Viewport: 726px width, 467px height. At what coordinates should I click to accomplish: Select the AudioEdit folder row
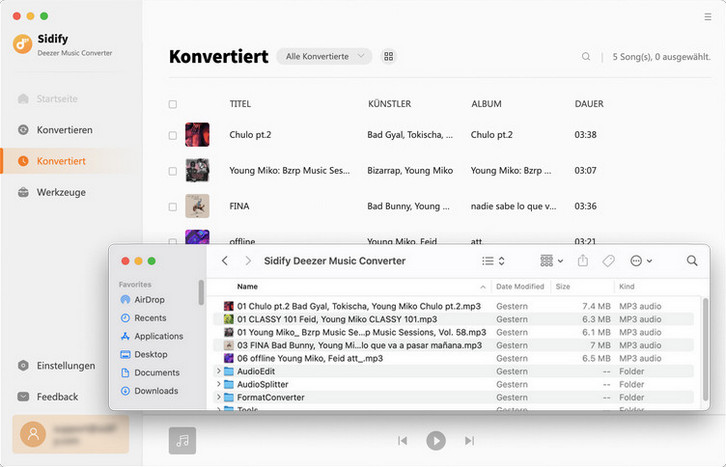pyautogui.click(x=454, y=371)
